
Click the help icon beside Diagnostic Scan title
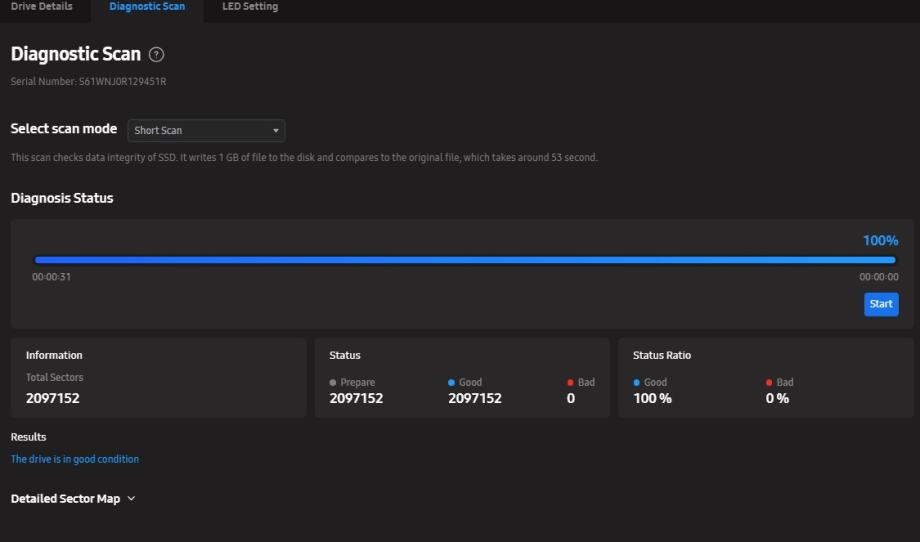pos(156,55)
